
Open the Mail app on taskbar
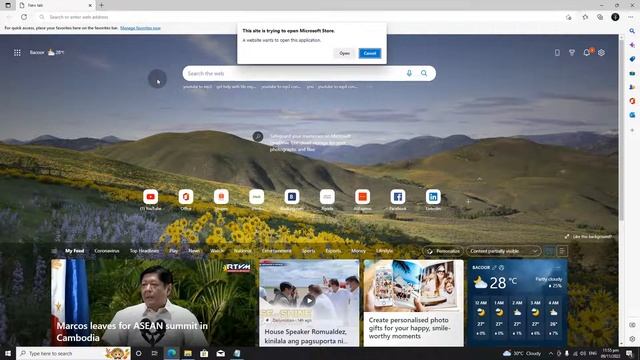220,353
